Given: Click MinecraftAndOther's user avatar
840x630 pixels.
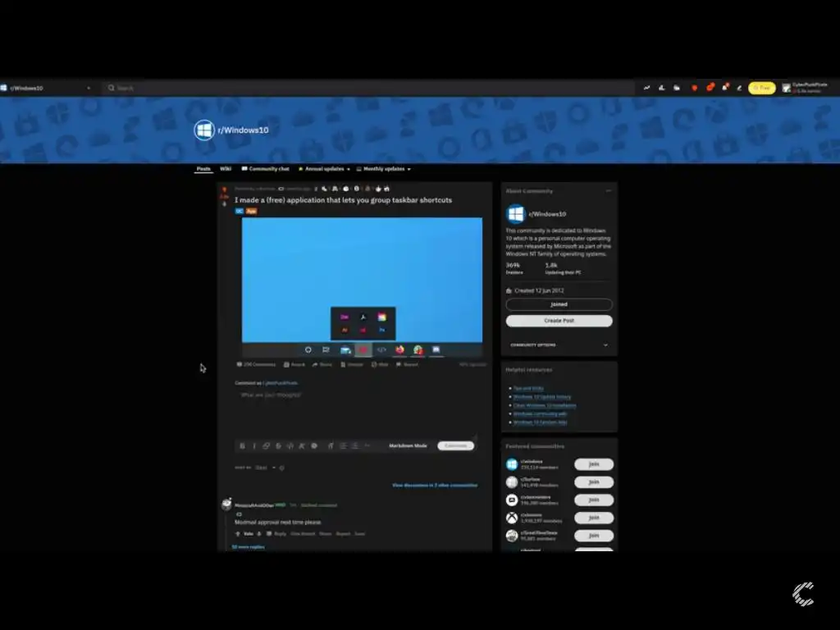Looking at the screenshot, I should [x=226, y=504].
